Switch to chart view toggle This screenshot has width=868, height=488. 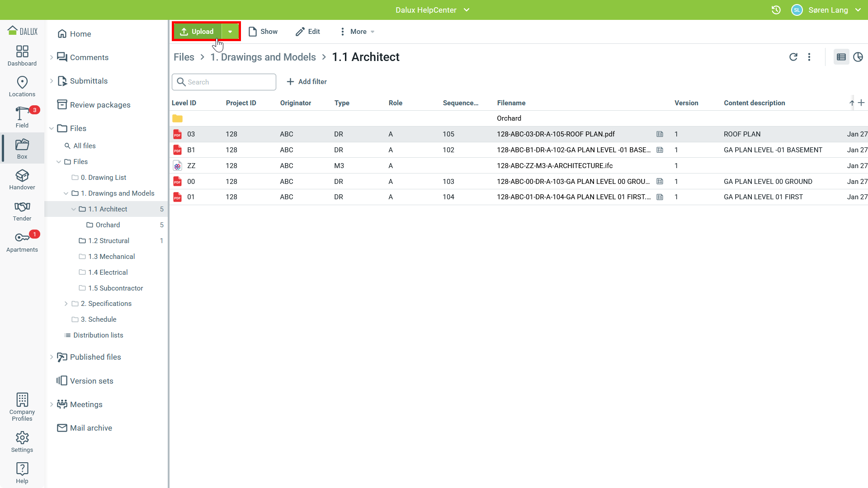[858, 57]
